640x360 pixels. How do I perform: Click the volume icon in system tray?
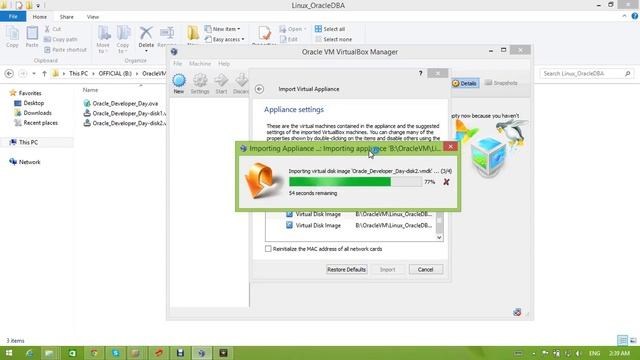click(x=578, y=353)
